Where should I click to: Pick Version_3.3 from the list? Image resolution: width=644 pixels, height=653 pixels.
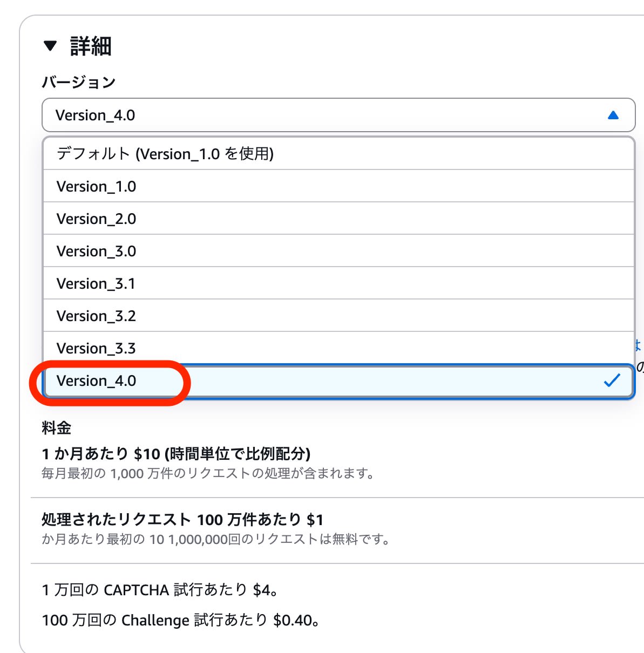[96, 349]
